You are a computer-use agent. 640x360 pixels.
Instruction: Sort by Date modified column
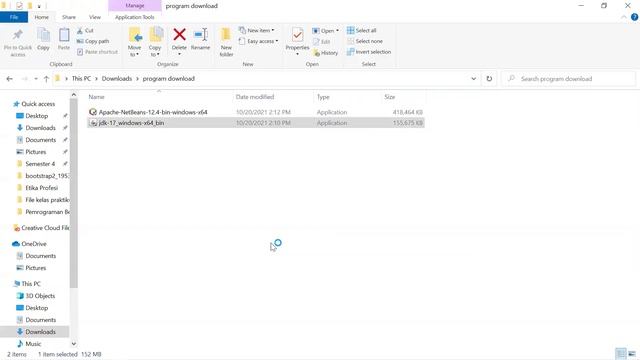(x=255, y=97)
